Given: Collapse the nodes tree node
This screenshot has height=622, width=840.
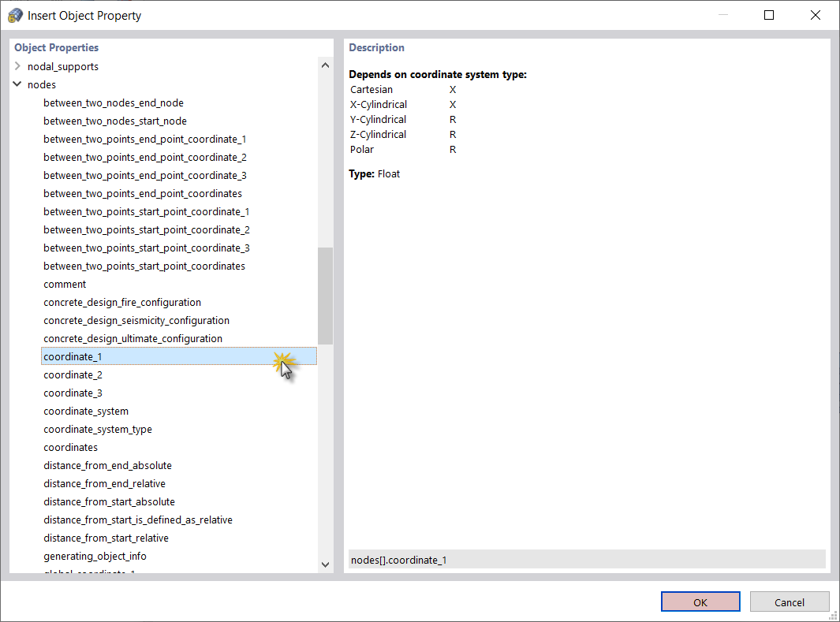Looking at the screenshot, I should tap(17, 84).
